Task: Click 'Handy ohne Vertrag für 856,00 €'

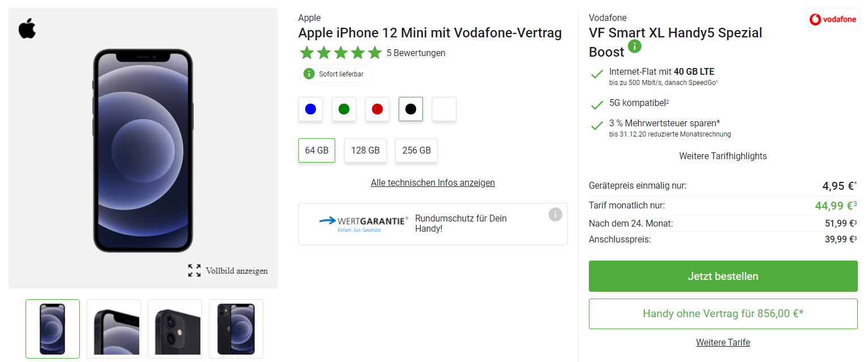Action: point(722,314)
